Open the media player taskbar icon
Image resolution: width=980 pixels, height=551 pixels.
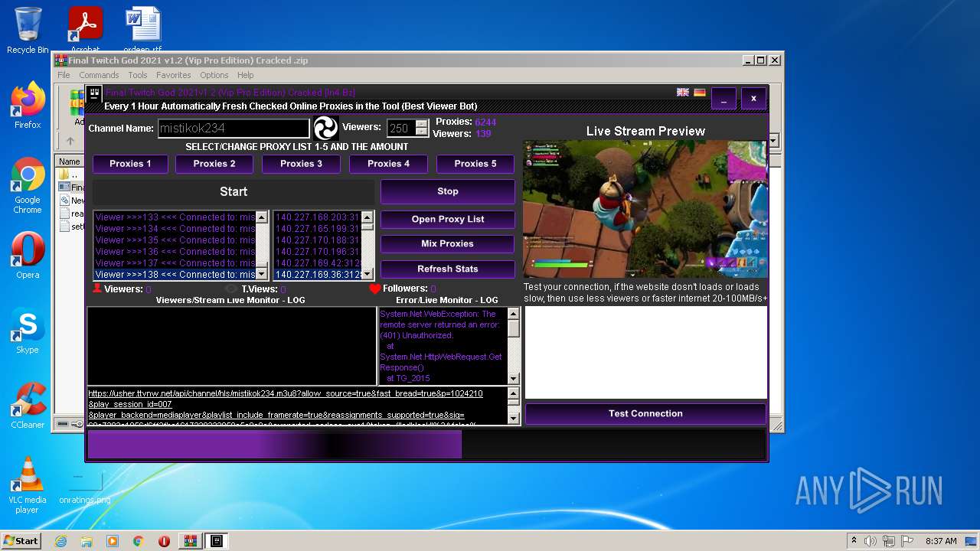tap(113, 541)
